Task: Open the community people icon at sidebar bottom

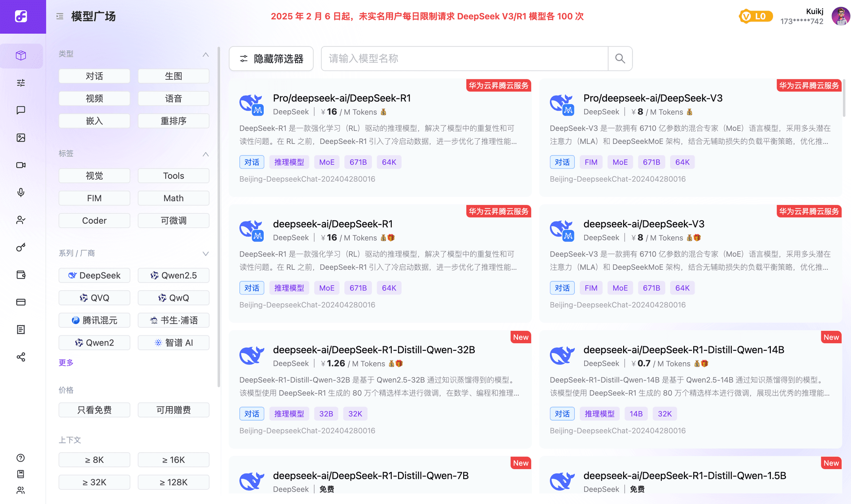Action: (20, 490)
